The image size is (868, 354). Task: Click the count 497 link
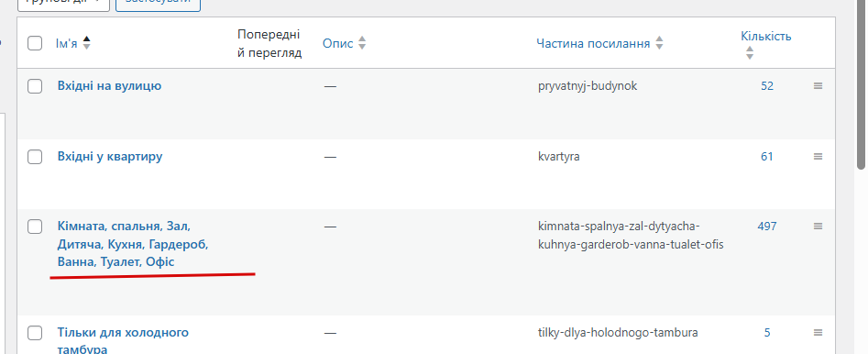[x=766, y=226]
